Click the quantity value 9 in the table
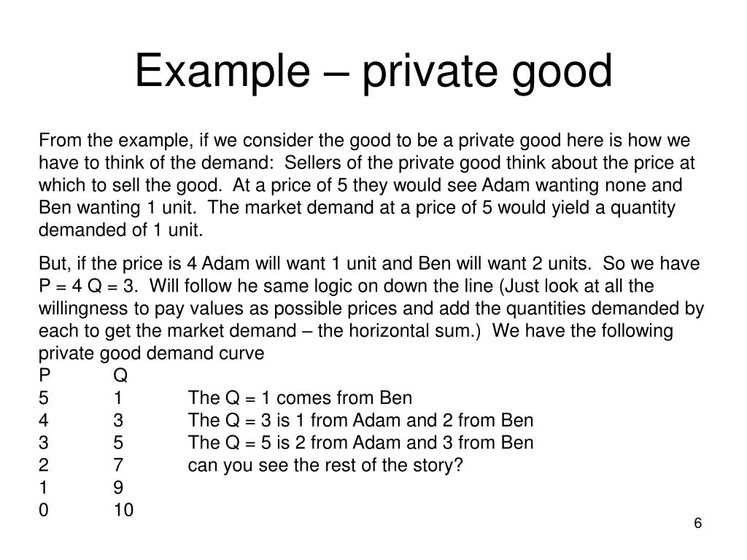747x560 pixels. pyautogui.click(x=118, y=488)
